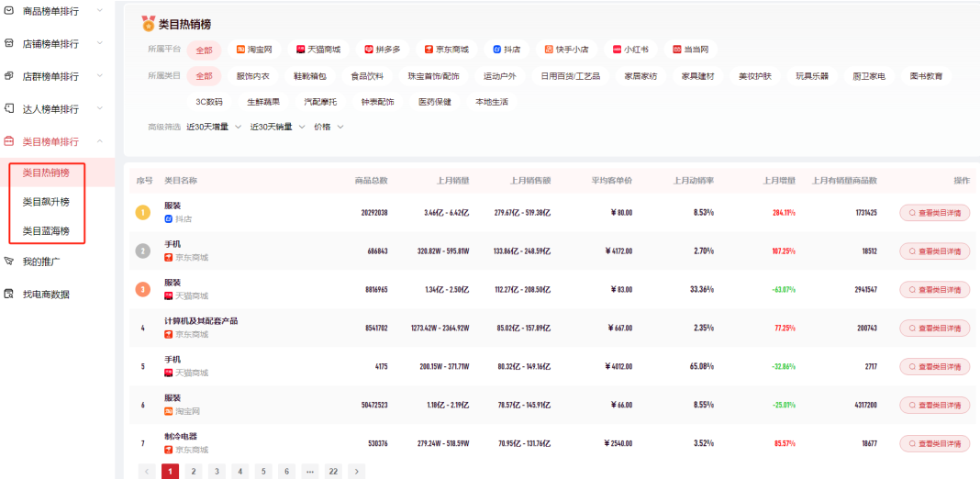Select 食品饮料 category chip
This screenshot has width=980, height=479.
(x=367, y=76)
